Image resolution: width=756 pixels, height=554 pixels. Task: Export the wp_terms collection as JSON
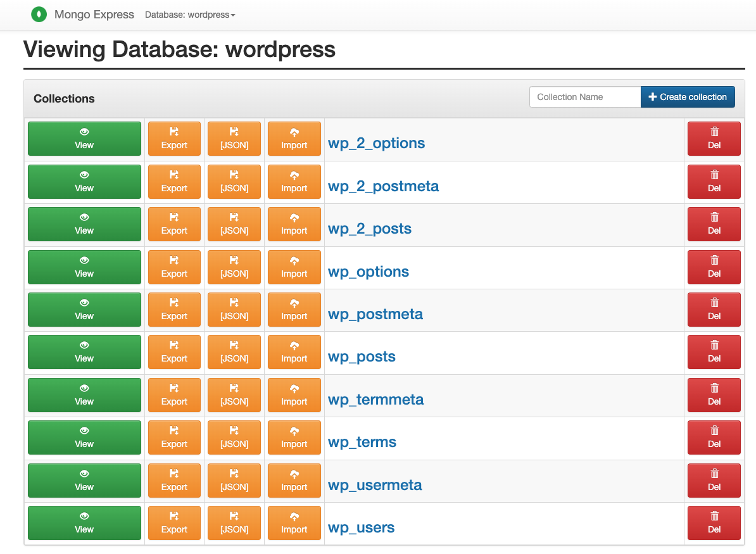point(234,438)
